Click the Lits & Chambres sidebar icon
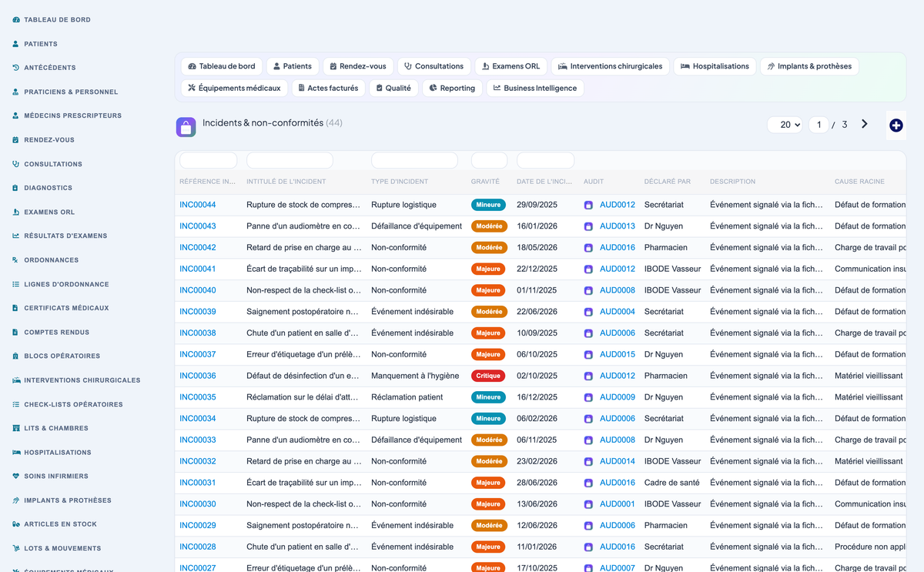This screenshot has width=924, height=572. (16, 428)
